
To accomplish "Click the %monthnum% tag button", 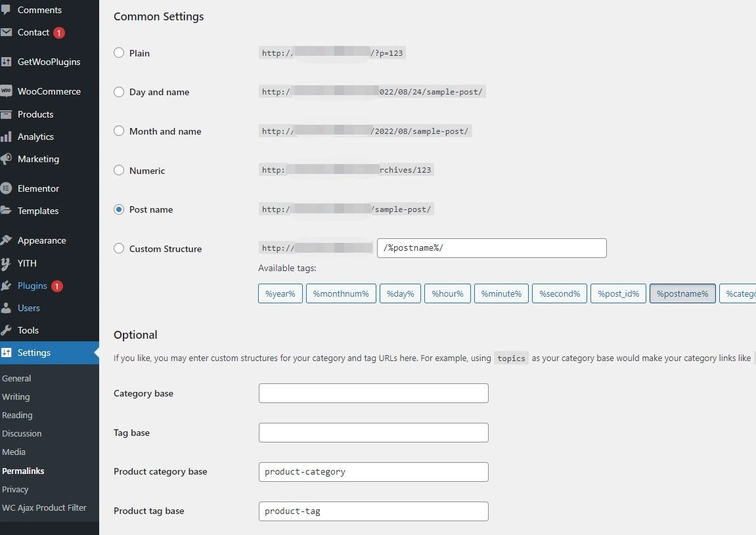I will tap(341, 293).
